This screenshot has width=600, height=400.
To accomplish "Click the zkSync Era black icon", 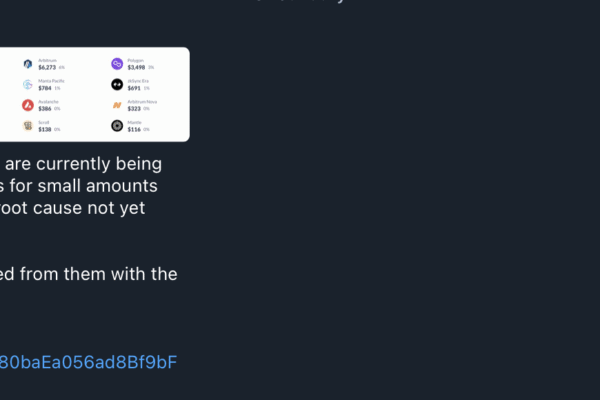I will click(x=117, y=85).
